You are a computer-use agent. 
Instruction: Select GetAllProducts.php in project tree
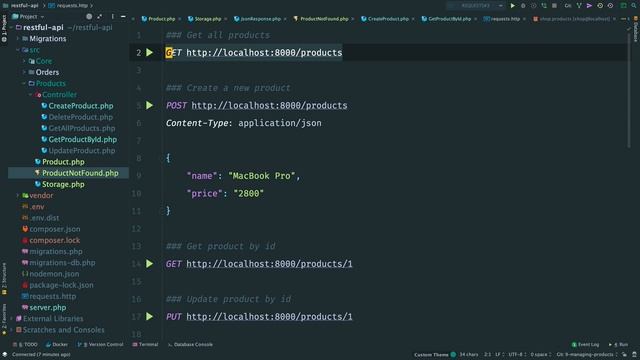[82, 128]
